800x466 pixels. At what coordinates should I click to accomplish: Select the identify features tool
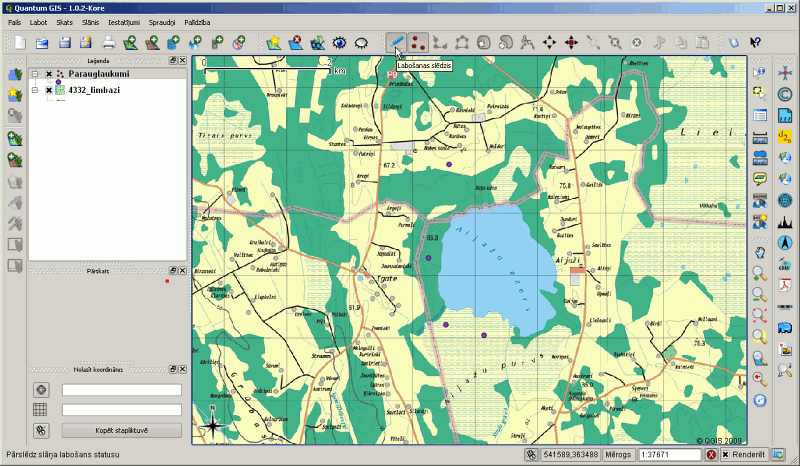(x=760, y=72)
